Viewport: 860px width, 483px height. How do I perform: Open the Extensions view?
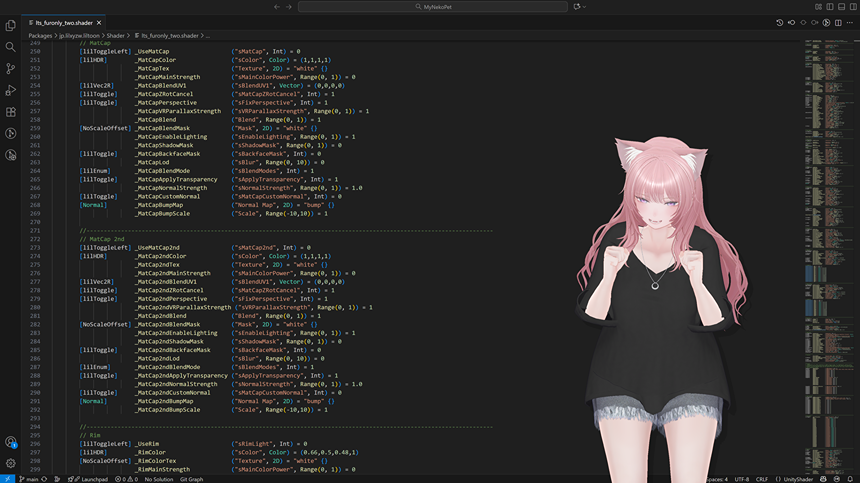click(11, 112)
